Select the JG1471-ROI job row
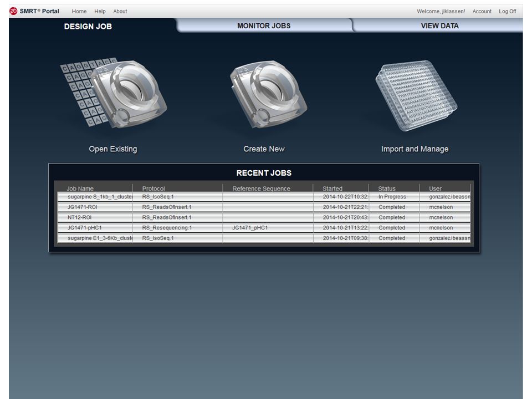The height and width of the screenshot is (399, 532). [x=264, y=207]
